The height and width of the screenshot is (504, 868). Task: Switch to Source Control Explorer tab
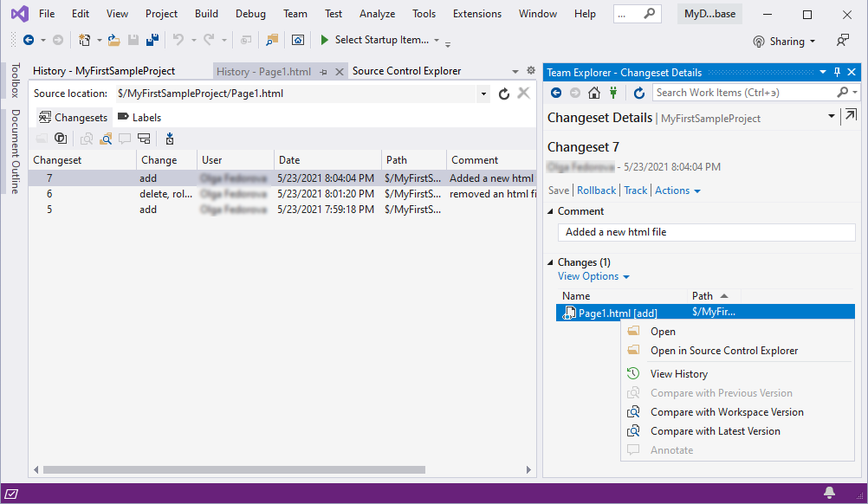point(407,71)
